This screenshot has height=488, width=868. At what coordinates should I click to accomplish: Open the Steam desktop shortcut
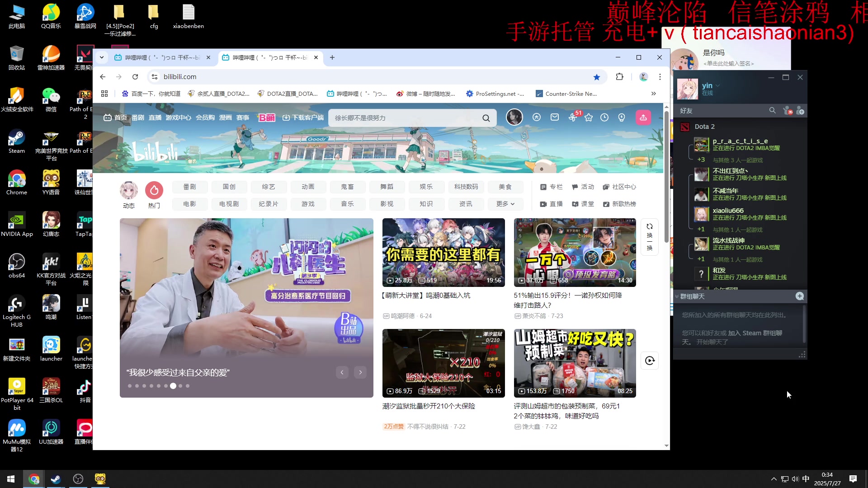pos(17,141)
